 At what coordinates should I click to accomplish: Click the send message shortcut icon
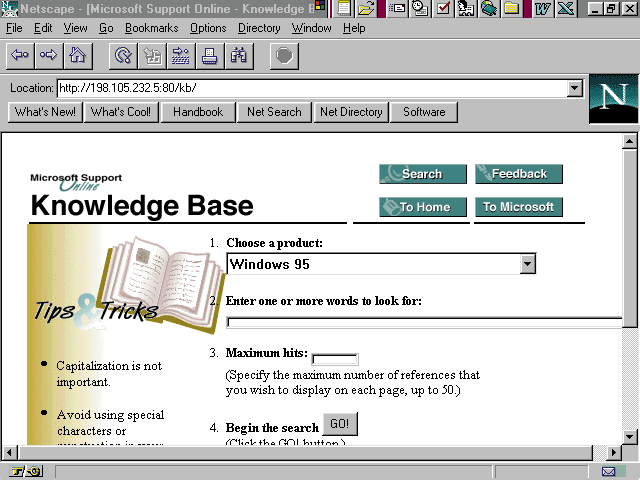click(397, 9)
